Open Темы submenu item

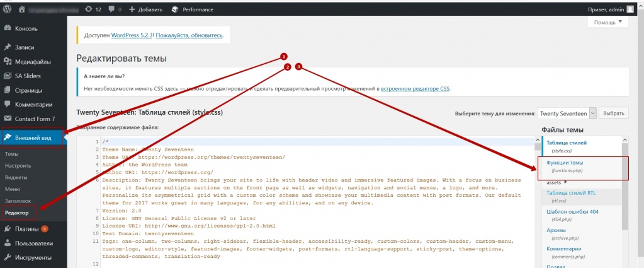coord(11,154)
